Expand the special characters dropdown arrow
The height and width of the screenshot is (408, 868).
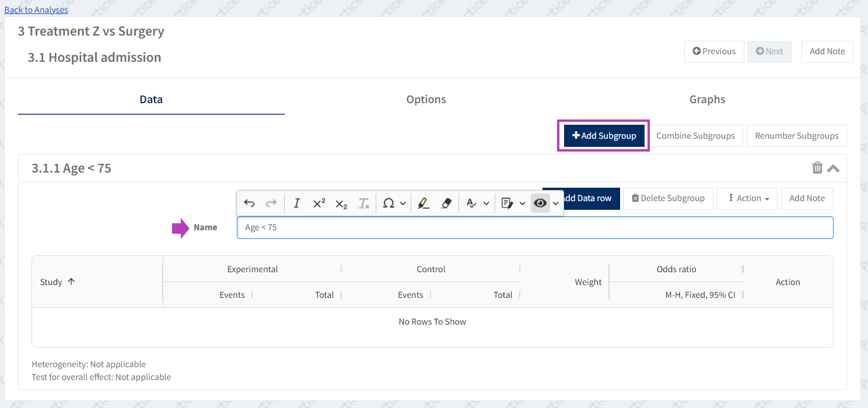click(x=403, y=203)
